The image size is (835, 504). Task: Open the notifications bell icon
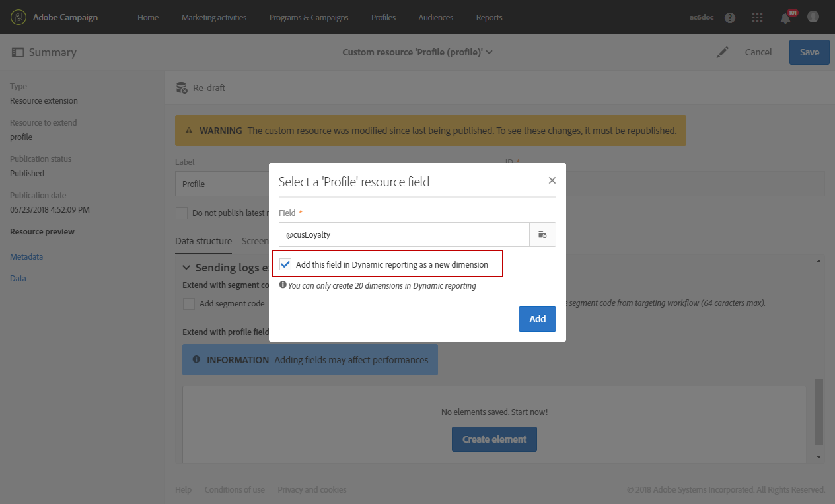(785, 18)
